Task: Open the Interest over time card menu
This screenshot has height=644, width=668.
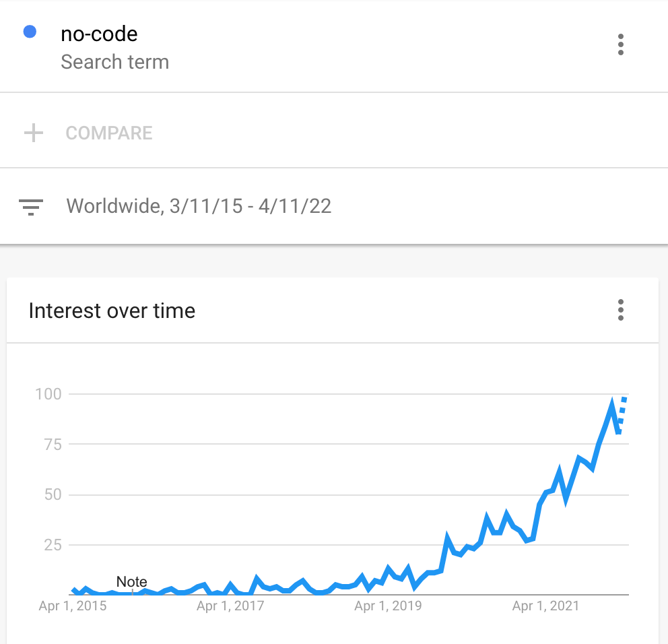Action: coord(620,311)
